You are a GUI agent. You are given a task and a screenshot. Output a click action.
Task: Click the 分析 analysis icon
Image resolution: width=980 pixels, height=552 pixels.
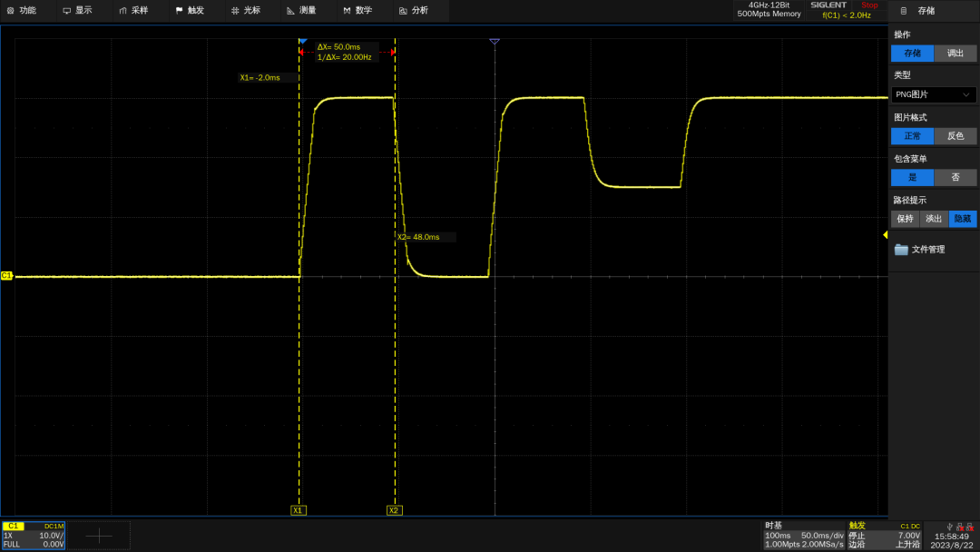(403, 11)
